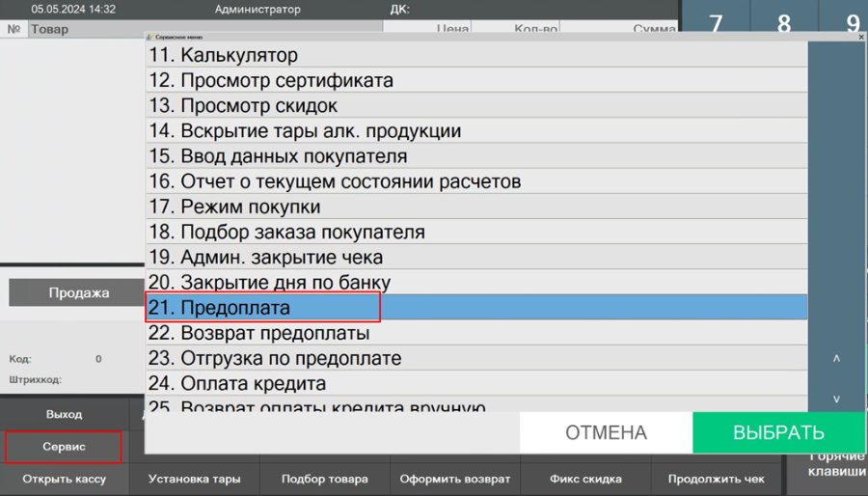Open the Сервис button
868x496 pixels.
pos(65,447)
